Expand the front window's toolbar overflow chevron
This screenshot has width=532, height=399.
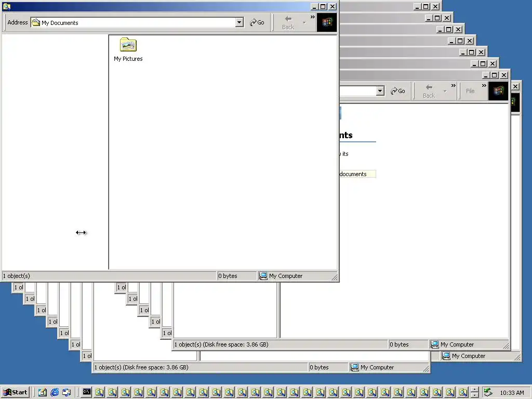coord(312,17)
